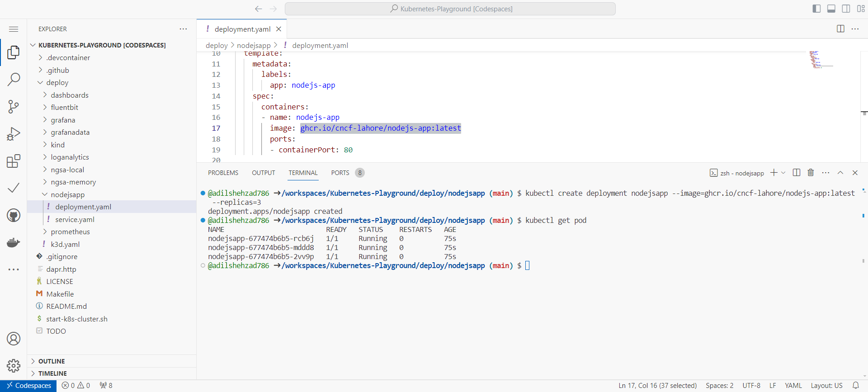Maximize the panel size with caret icon
868x392 pixels.
tap(840, 173)
